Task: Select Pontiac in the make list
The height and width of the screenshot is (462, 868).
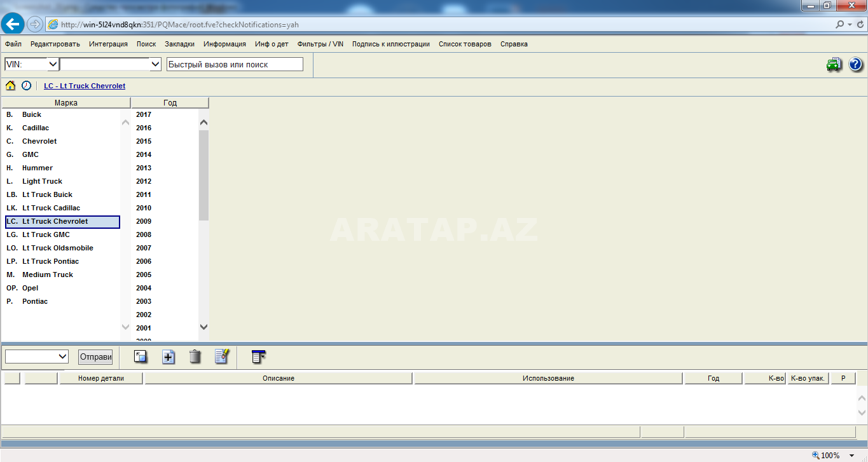Action: (x=35, y=301)
